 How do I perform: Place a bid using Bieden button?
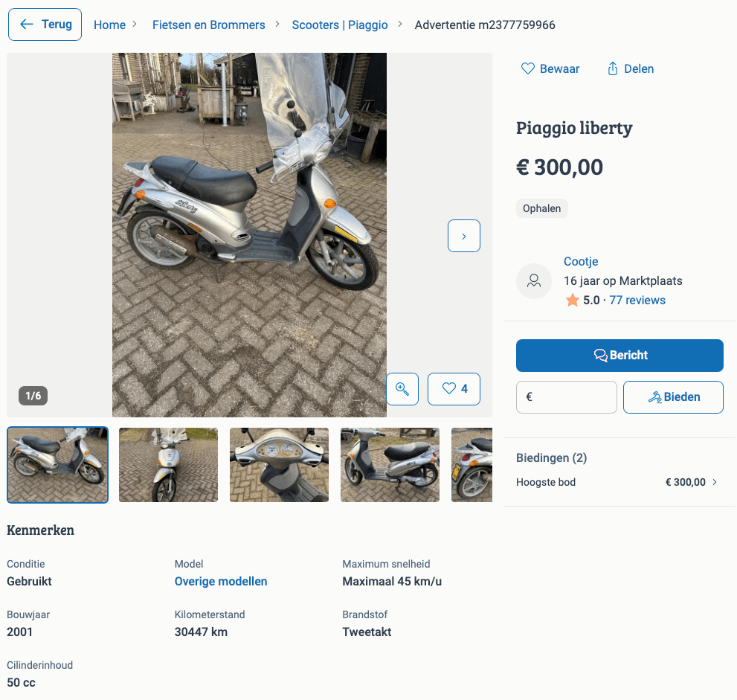point(673,397)
